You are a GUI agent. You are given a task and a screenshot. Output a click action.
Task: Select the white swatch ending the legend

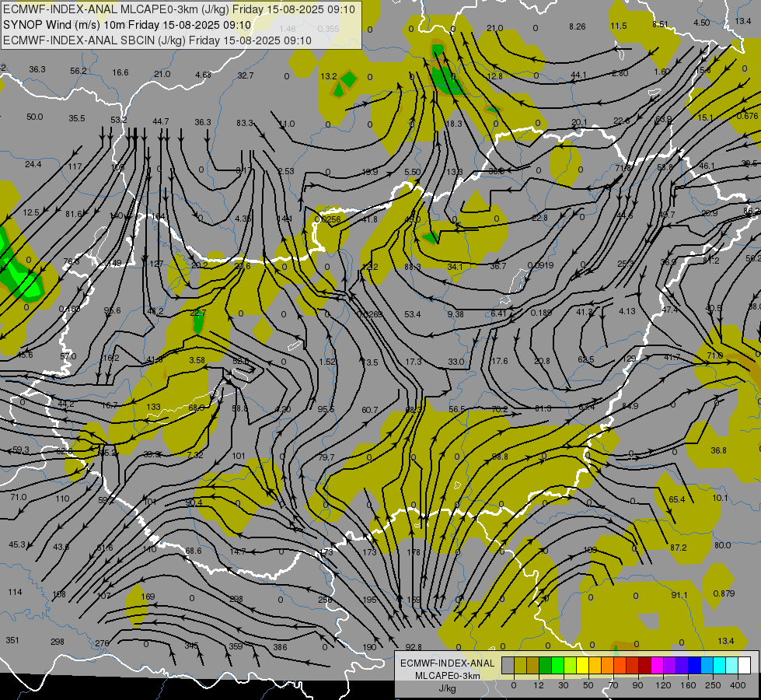[x=745, y=666]
